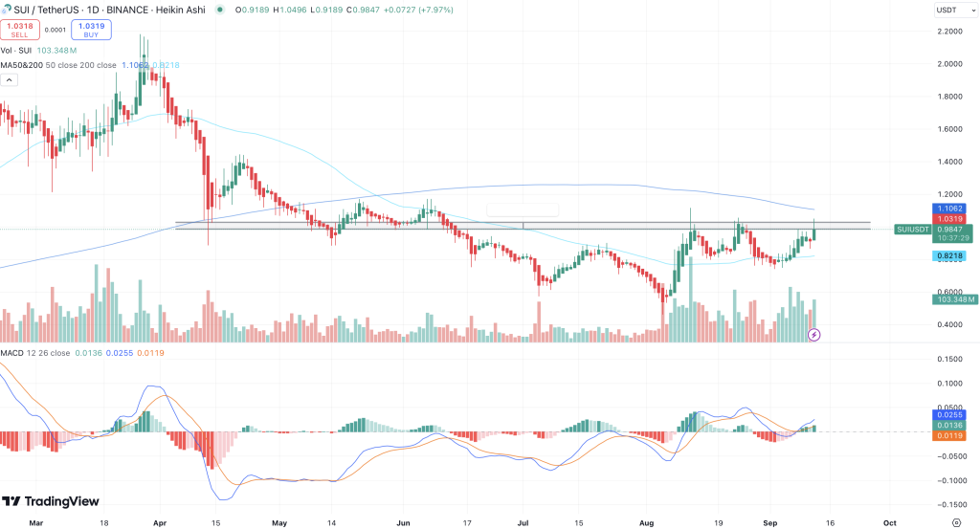
Task: Collapse the indicator legend with the chevron
Action: point(10,80)
